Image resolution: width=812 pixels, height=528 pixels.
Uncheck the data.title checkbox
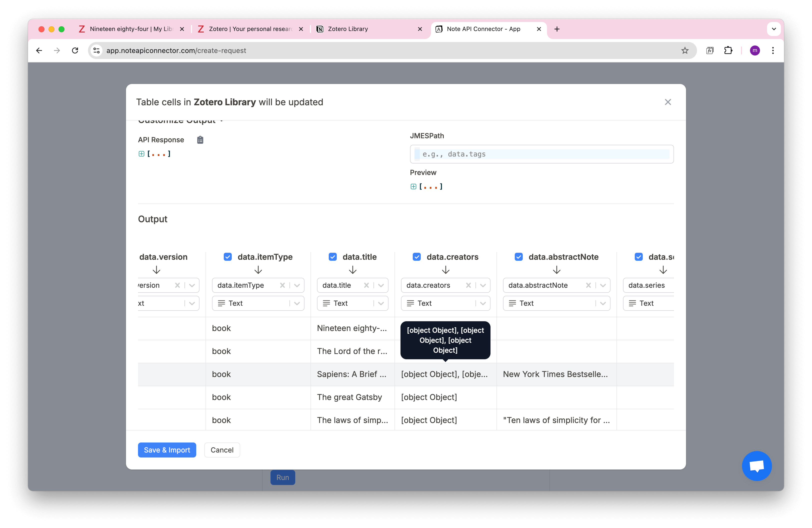[333, 257]
